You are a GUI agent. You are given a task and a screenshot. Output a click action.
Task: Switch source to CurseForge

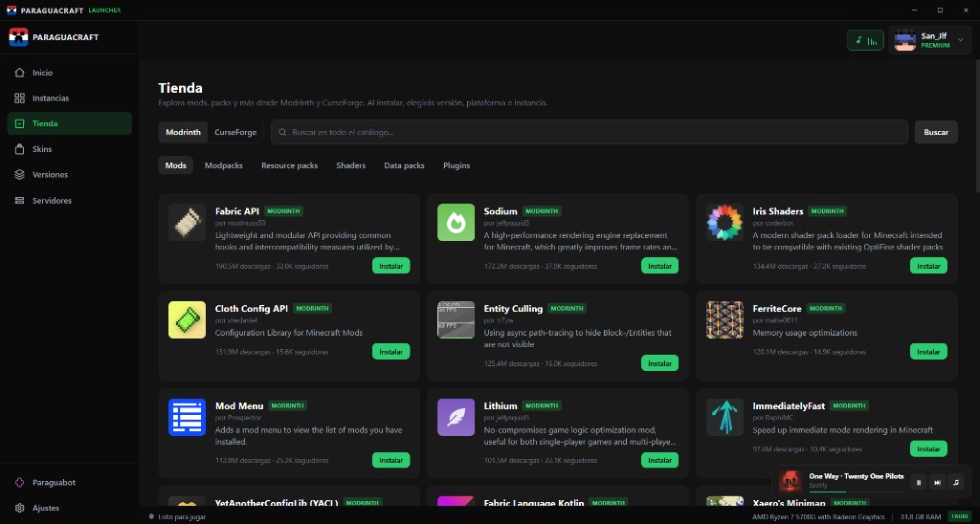click(x=235, y=132)
